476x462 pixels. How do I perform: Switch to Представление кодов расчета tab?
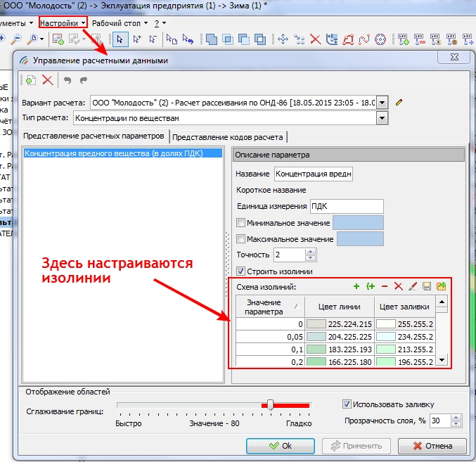(x=228, y=137)
